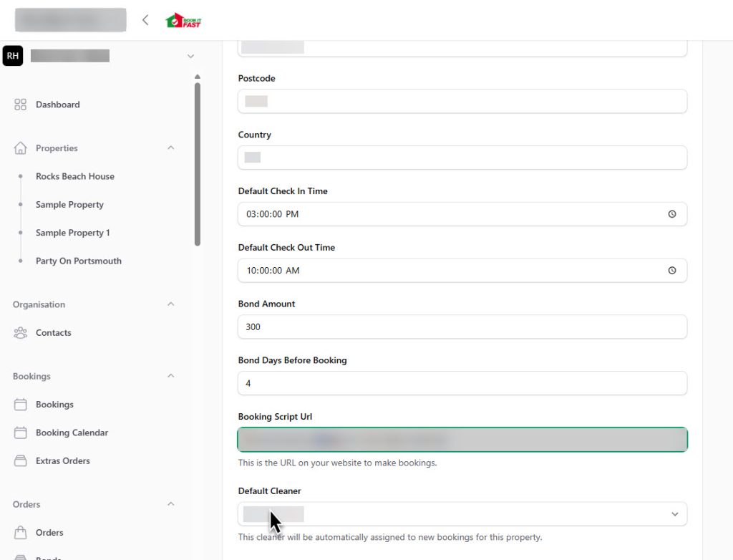733x560 pixels.
Task: Click the Bonds icon in the sidebar
Action: tap(20, 557)
